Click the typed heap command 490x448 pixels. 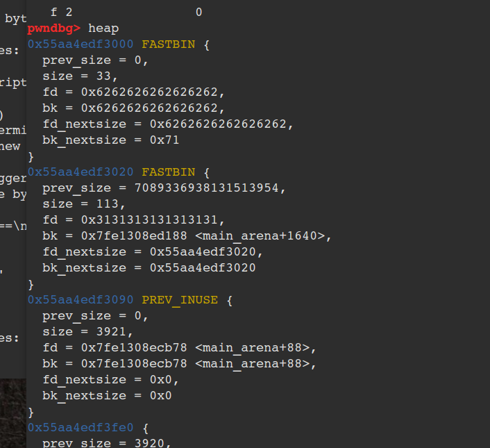[x=103, y=28]
